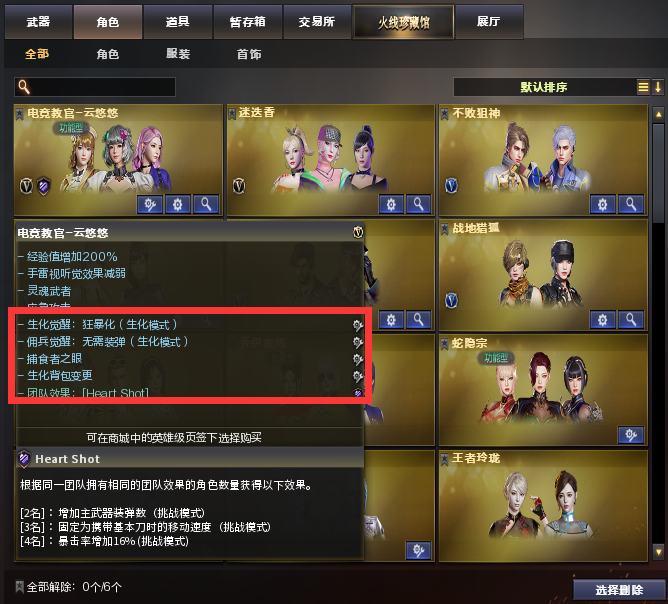The image size is (668, 604).
Task: Click the 选择删除 button
Action: click(x=619, y=590)
